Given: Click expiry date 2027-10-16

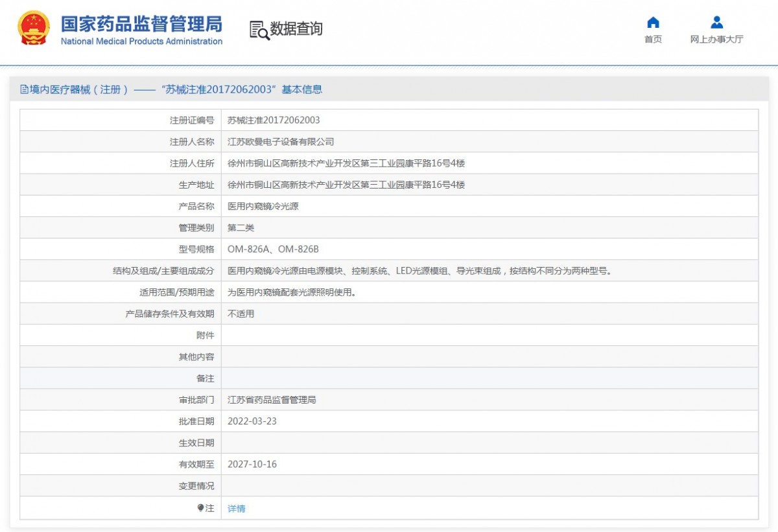Looking at the screenshot, I should [x=252, y=464].
